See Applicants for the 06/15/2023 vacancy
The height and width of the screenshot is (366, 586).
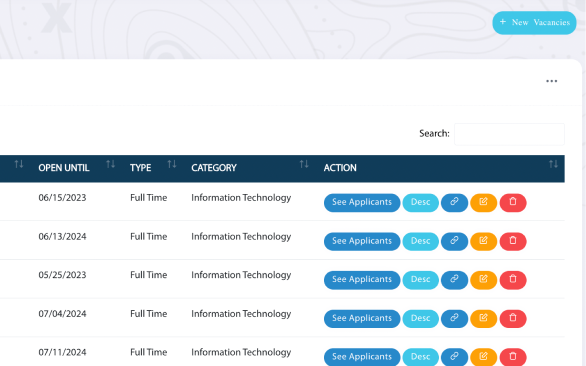coord(362,203)
